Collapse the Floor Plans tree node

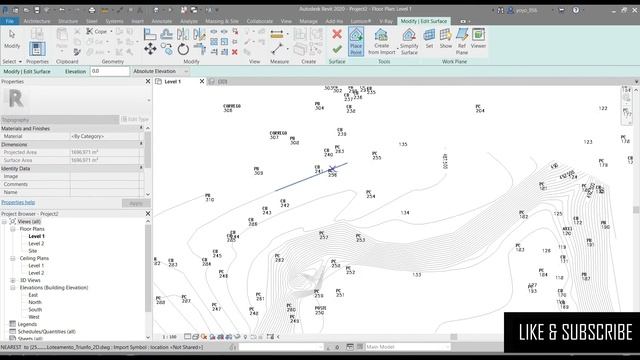point(13,229)
